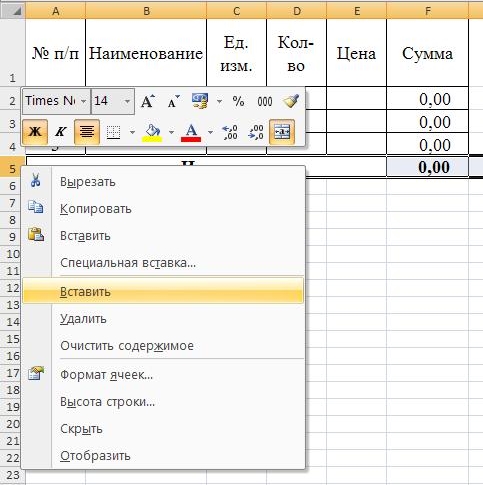The width and height of the screenshot is (483, 485).
Task: Click the Decrease Decimal icon
Action: [x=256, y=132]
